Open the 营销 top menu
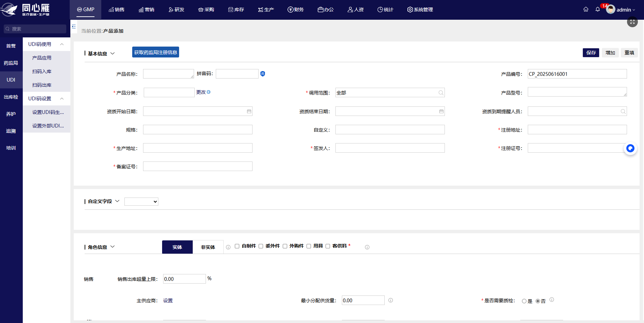This screenshot has width=644, height=323. click(x=146, y=10)
